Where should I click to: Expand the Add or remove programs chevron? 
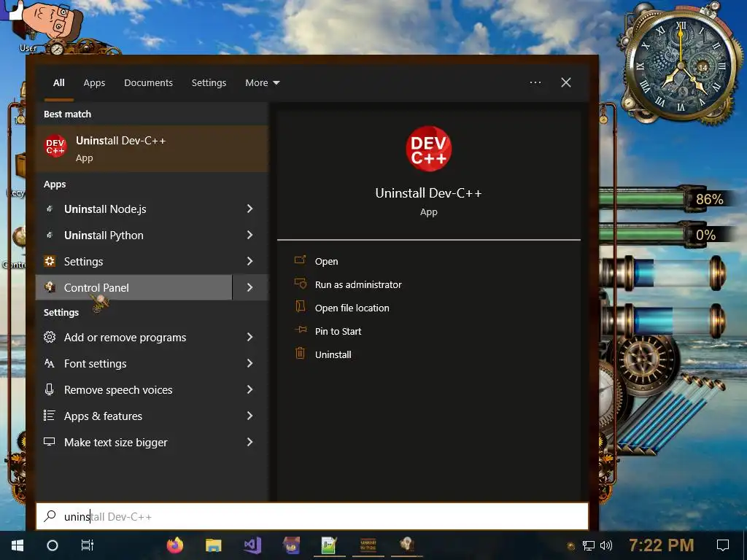(x=250, y=337)
